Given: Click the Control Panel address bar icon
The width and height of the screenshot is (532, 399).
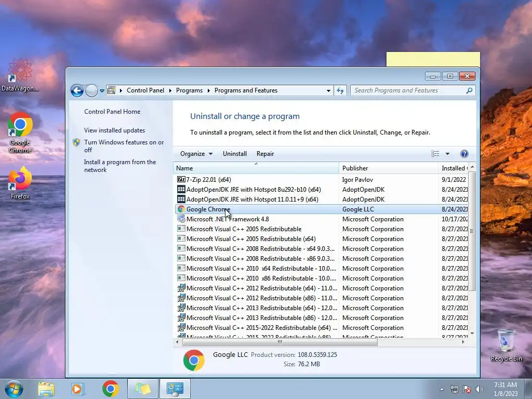Looking at the screenshot, I should 111,90.
